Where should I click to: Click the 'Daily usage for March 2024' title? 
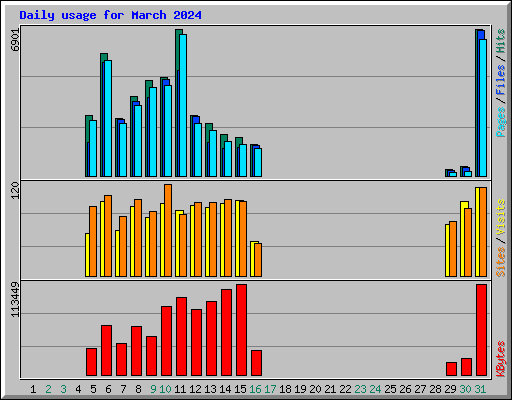[x=110, y=15]
